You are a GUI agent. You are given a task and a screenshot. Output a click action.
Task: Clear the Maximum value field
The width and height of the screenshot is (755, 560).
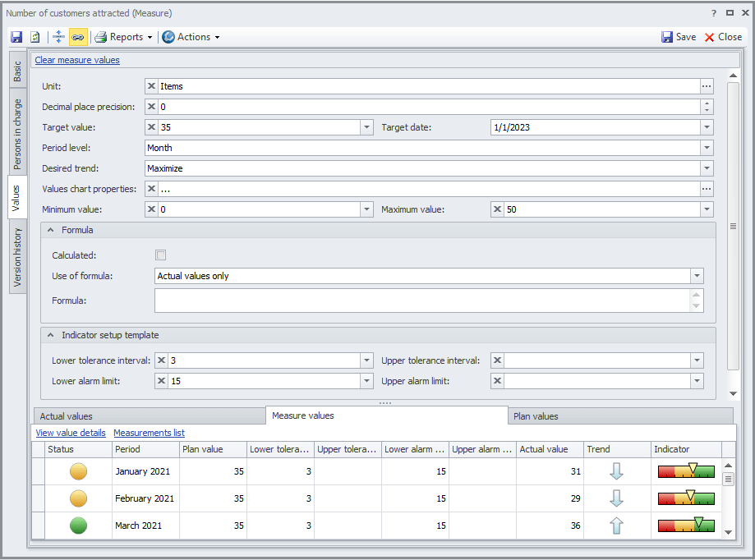pos(497,209)
